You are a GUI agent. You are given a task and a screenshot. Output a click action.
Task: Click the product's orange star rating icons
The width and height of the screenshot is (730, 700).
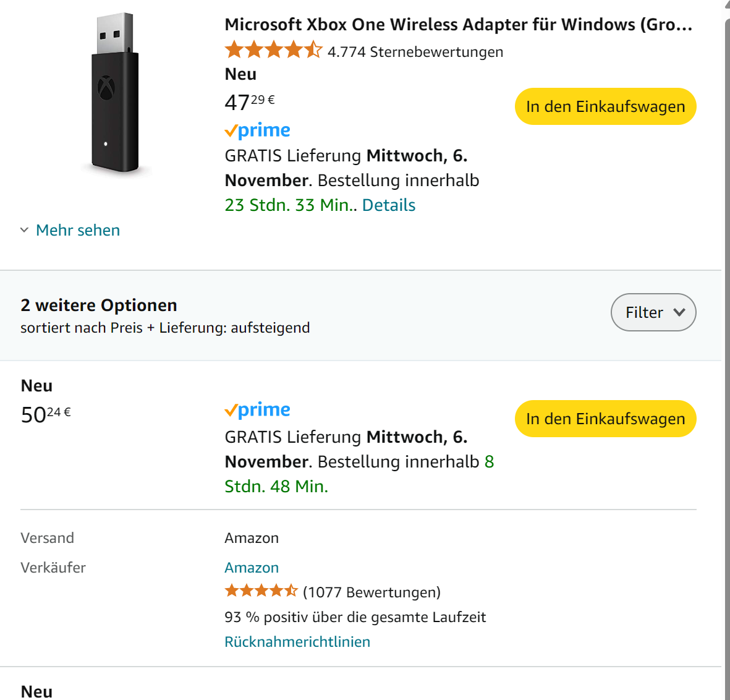(273, 50)
